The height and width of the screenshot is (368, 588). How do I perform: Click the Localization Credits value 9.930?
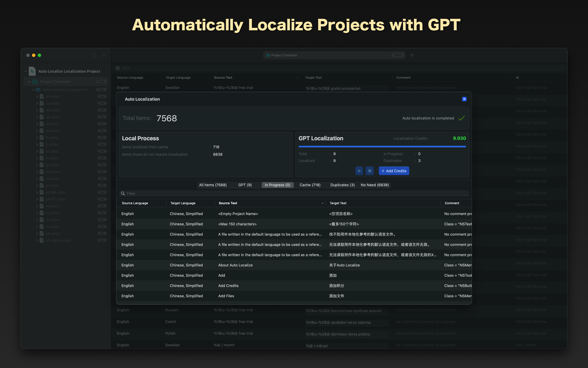[x=459, y=138]
